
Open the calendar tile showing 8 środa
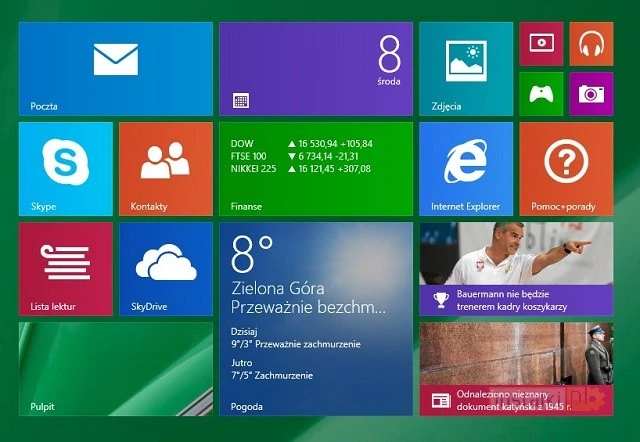coord(315,68)
